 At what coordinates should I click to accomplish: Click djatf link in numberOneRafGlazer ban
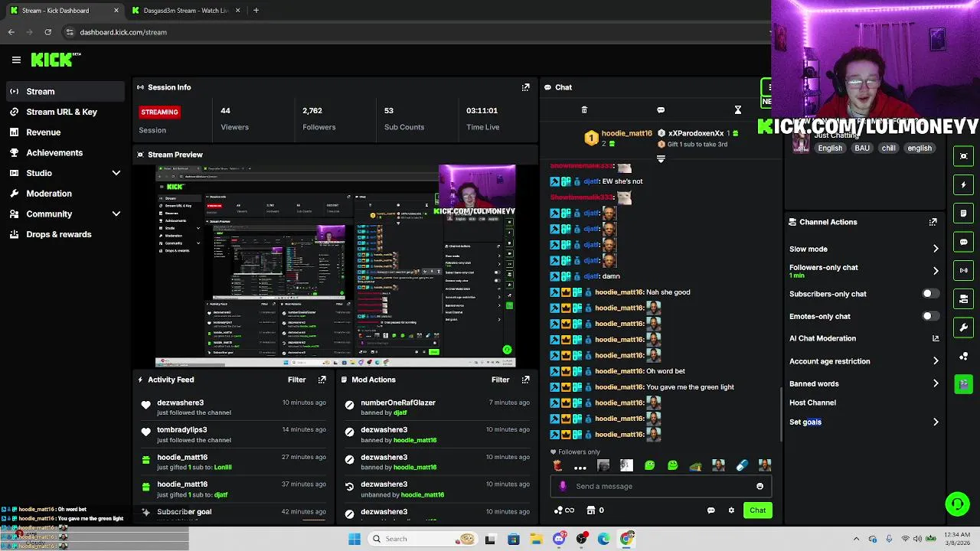coord(400,412)
